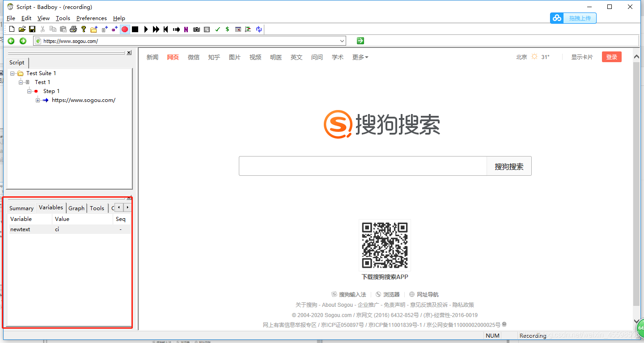This screenshot has width=644, height=343.
Task: Switch to the Variables tab
Action: pos(51,207)
